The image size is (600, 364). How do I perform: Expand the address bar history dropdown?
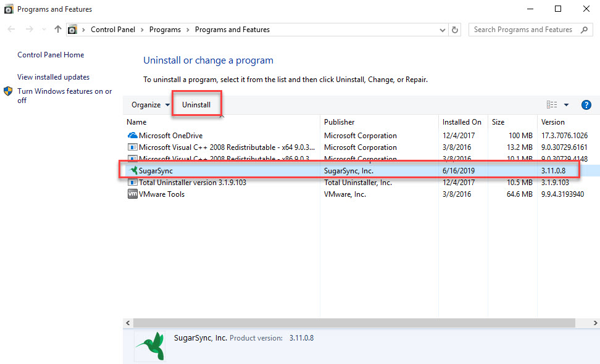(443, 30)
